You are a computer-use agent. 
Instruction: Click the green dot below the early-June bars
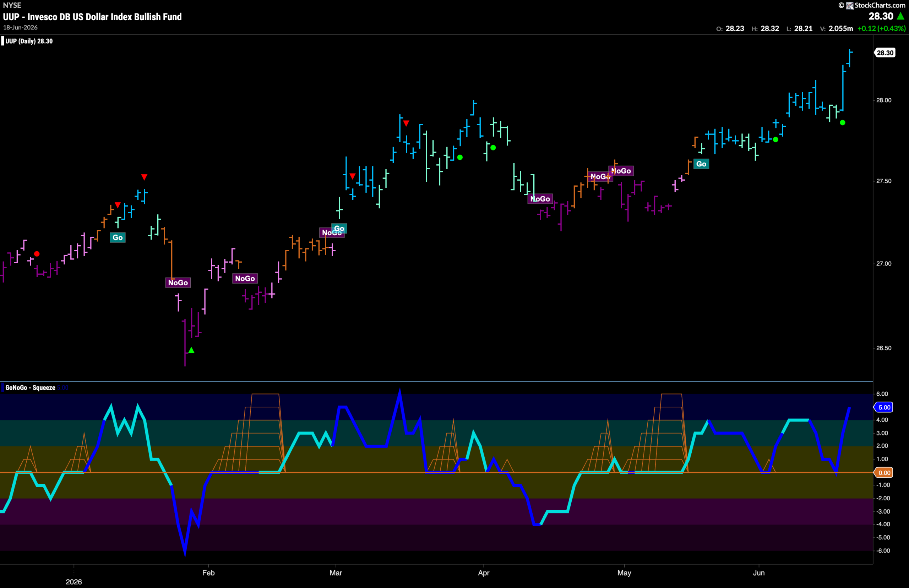coord(775,140)
